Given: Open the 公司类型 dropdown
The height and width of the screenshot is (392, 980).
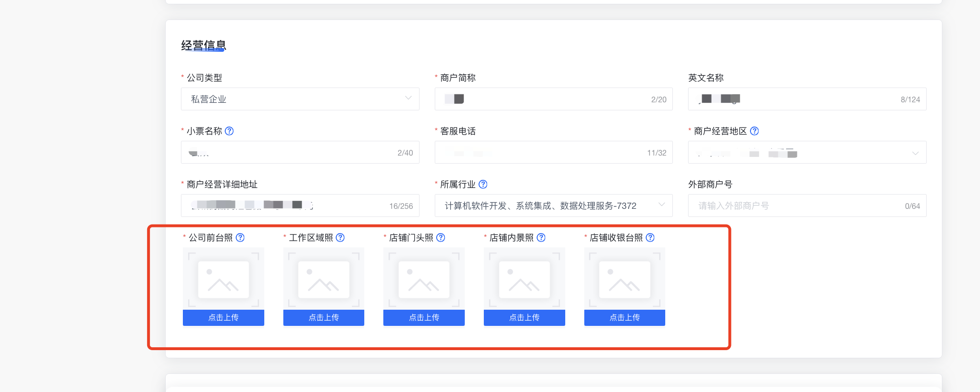Looking at the screenshot, I should (x=300, y=99).
